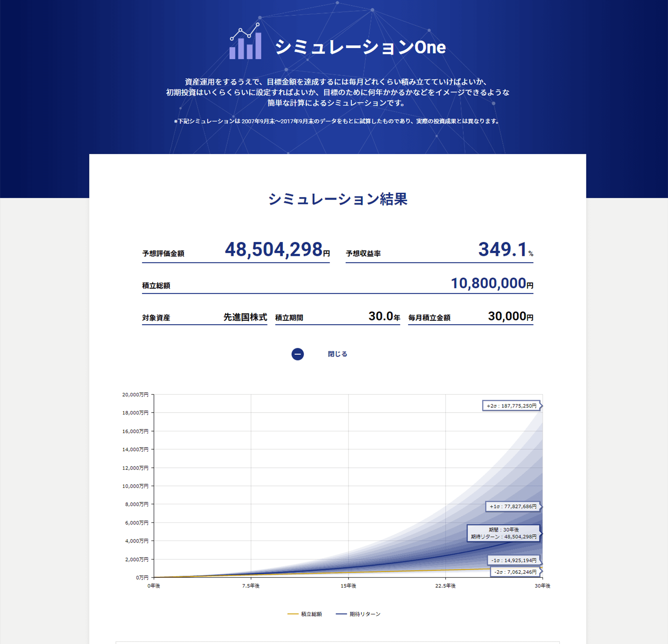This screenshot has height=644, width=668.
Task: Click the 毎月積立金額 label
Action: 429,318
